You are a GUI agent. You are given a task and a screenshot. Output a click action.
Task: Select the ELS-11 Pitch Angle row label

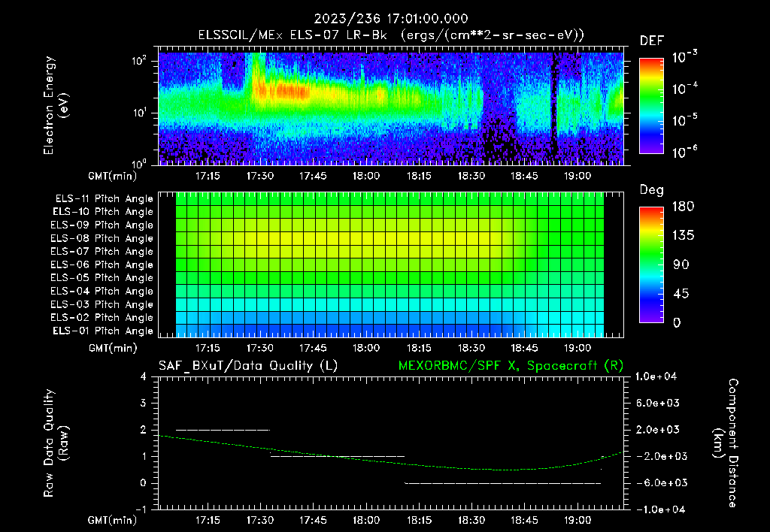coord(104,199)
